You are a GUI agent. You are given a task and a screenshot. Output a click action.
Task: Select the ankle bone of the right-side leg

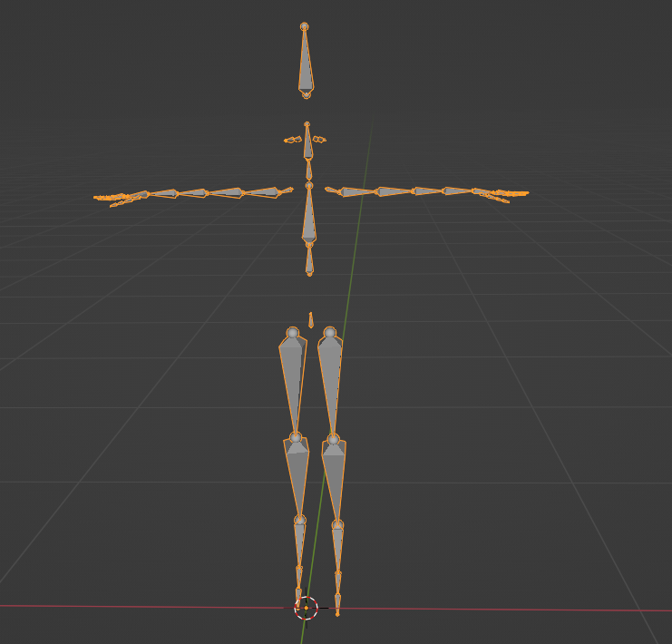(337, 549)
